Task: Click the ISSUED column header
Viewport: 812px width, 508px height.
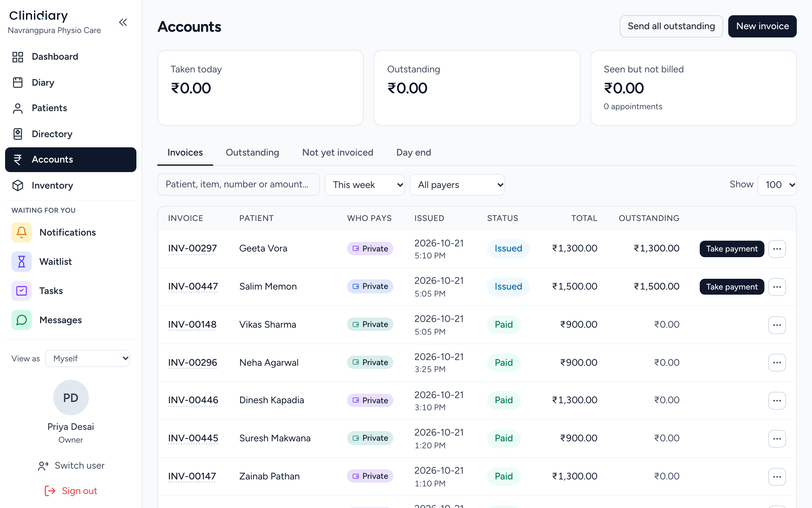Action: pyautogui.click(x=429, y=218)
